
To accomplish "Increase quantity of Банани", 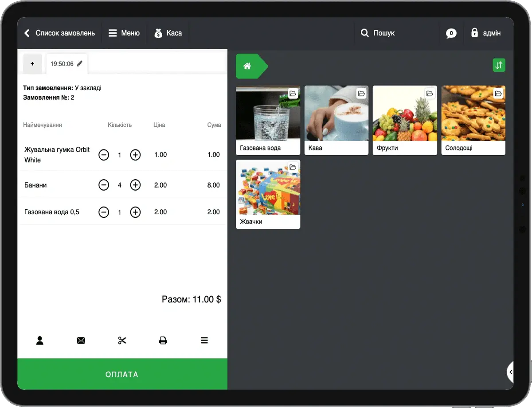I will pos(135,185).
